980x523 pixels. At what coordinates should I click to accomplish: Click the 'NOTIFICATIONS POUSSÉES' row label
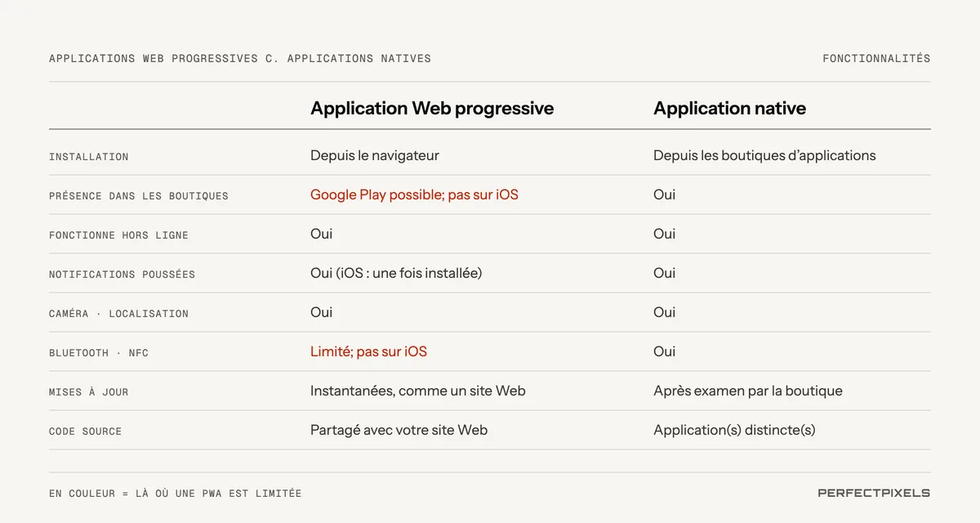(122, 275)
